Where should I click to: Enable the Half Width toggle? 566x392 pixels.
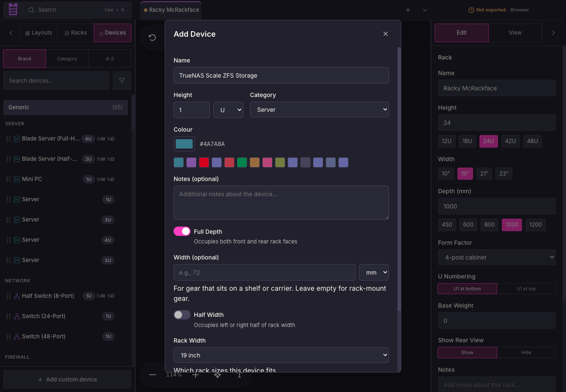pos(182,315)
